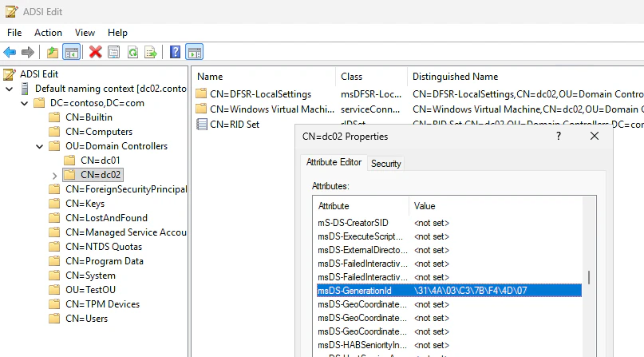Click the Forward arrow toolbar icon
The width and height of the screenshot is (644, 357).
point(27,52)
